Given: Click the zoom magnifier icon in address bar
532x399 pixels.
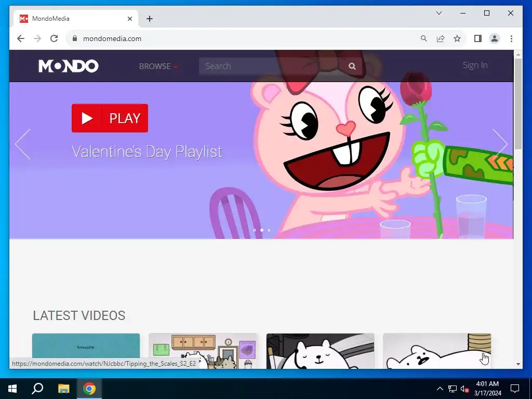Looking at the screenshot, I should pos(424,38).
